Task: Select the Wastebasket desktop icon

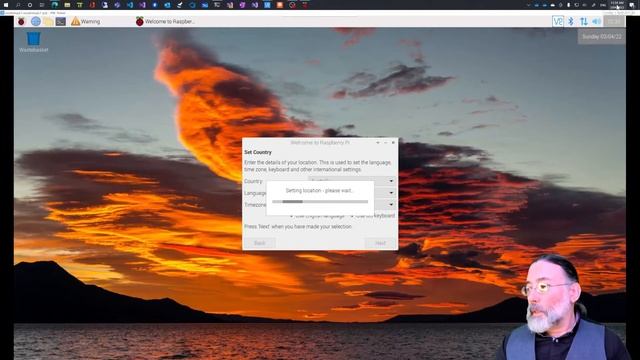Action: pyautogui.click(x=33, y=42)
